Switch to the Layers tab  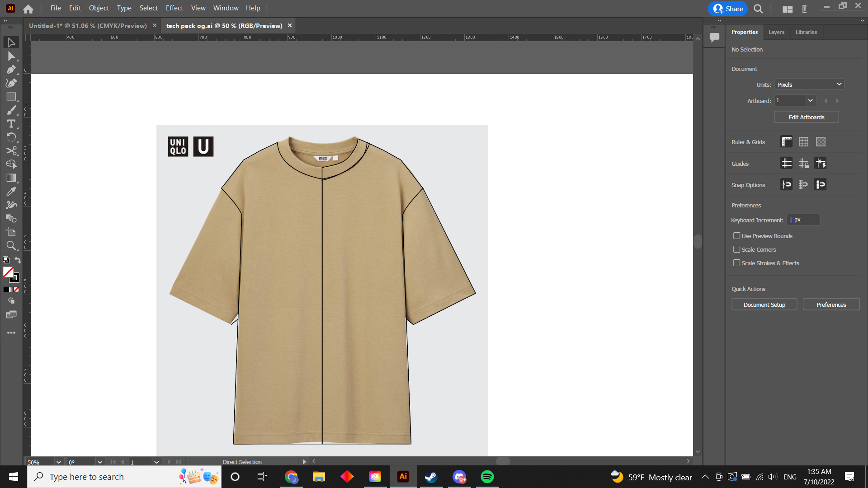pyautogui.click(x=776, y=32)
